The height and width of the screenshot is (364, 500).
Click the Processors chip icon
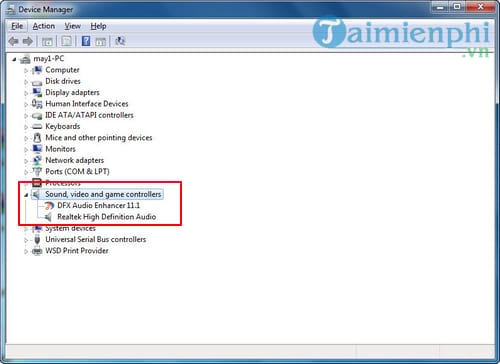(37, 183)
